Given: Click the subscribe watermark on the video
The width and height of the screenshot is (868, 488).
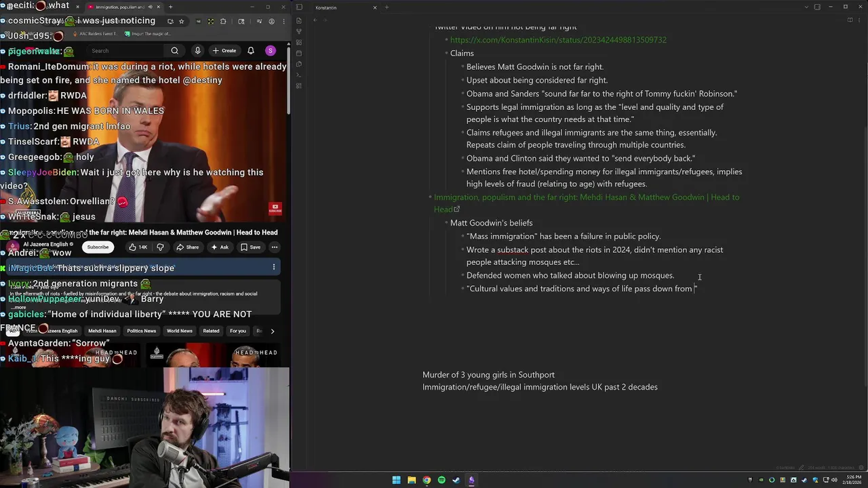Looking at the screenshot, I should (275, 208).
